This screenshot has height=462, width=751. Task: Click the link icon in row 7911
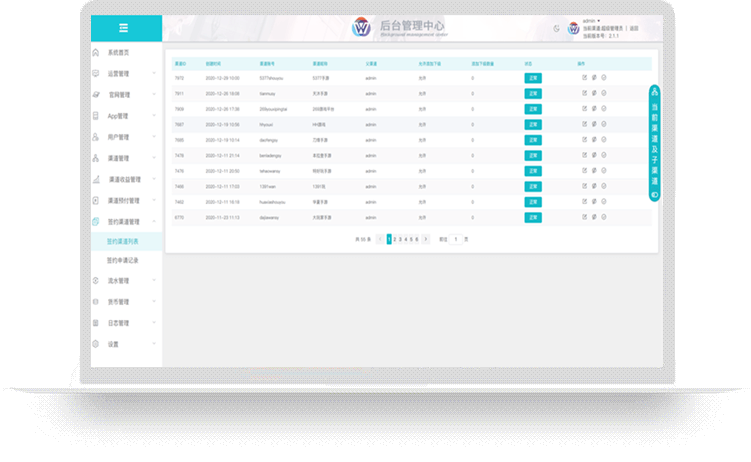click(x=594, y=93)
